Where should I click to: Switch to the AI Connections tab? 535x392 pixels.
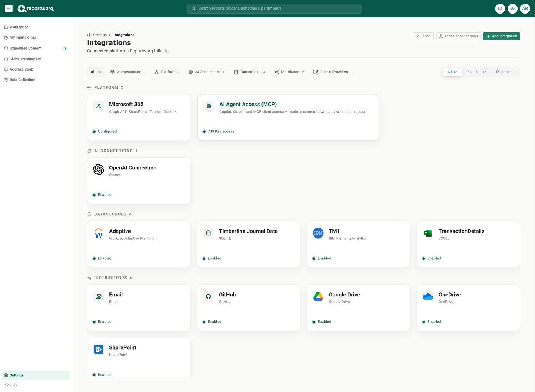coord(207,72)
